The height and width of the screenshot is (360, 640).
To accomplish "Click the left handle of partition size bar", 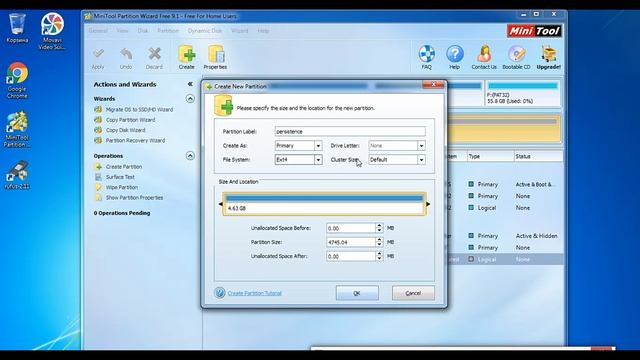I will click(221, 204).
